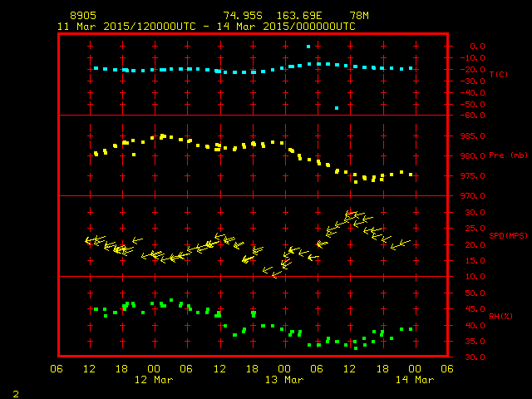Select the SPD(MPS) wind speed label
This screenshot has width=532, height=399.
coord(508,236)
